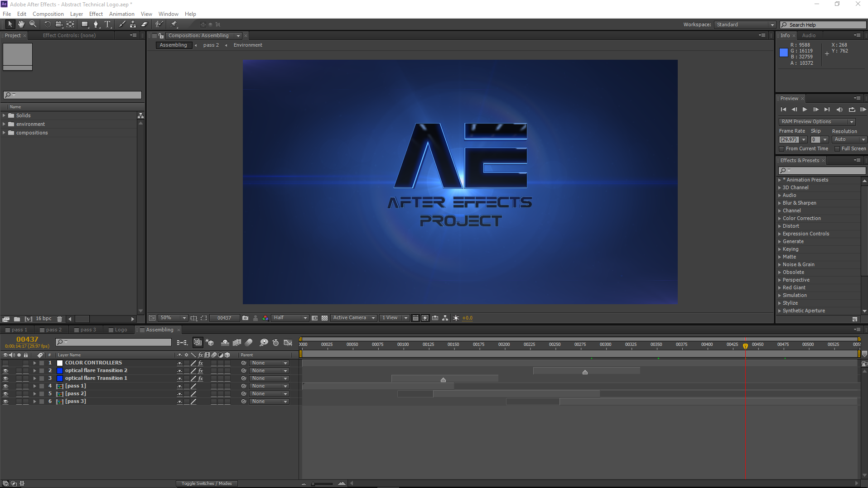Open the Composition menu
This screenshot has height=488, width=868.
tap(48, 14)
